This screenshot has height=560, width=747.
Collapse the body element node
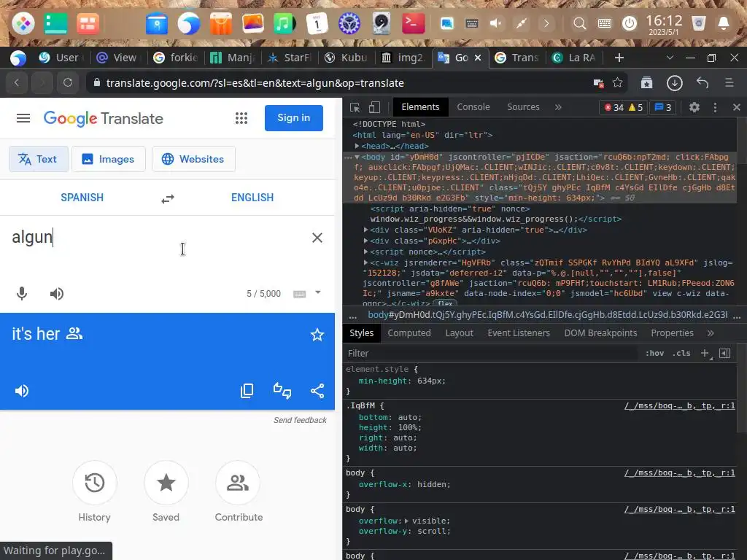point(357,157)
